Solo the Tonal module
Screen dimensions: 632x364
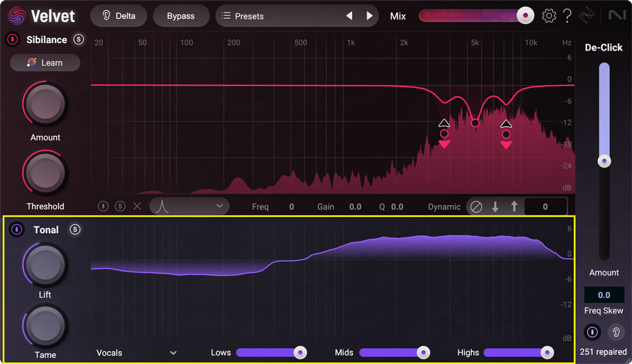(x=75, y=229)
